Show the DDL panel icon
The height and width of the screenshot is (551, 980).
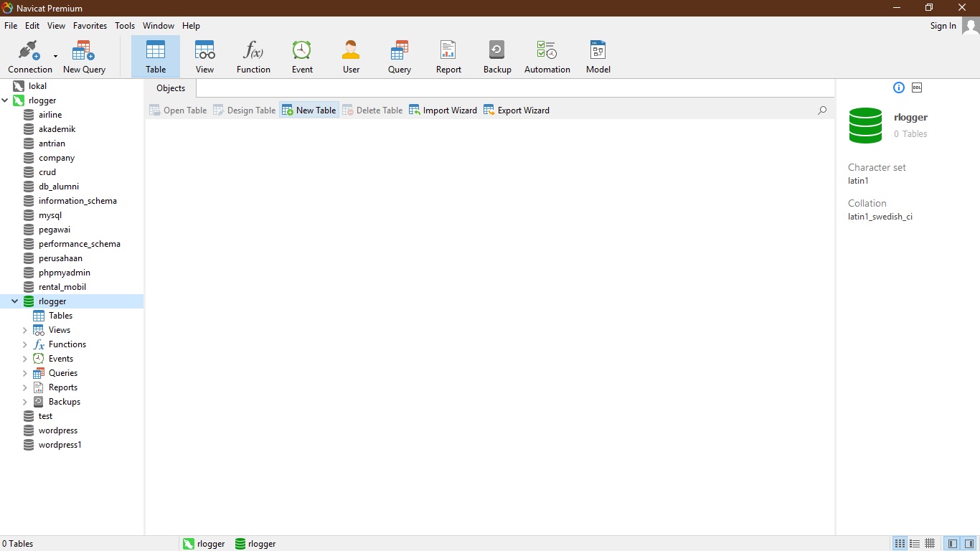pos(917,88)
